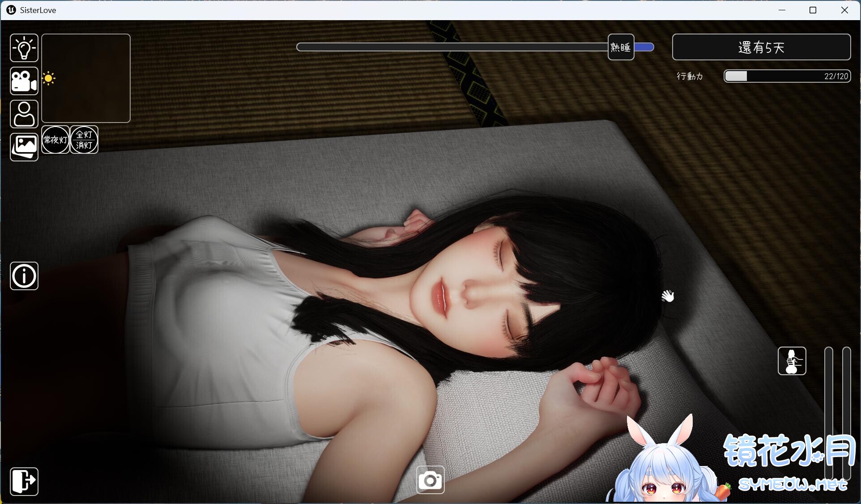Click the hand action icon on right
Viewport: 861px width, 504px height.
pyautogui.click(x=792, y=361)
